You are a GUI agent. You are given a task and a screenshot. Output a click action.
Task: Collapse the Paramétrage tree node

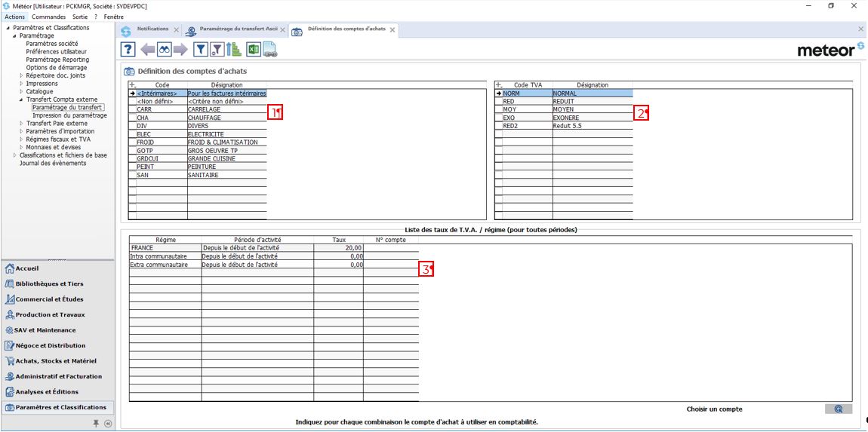pos(15,35)
